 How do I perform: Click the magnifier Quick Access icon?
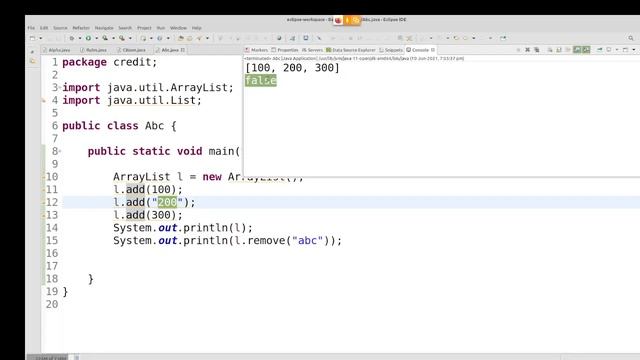tap(631, 38)
